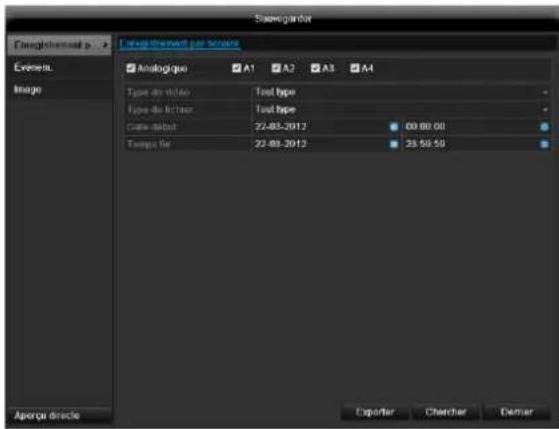The image size is (559, 429).
Task: Open the start date calendar picker icon
Action: click(393, 127)
